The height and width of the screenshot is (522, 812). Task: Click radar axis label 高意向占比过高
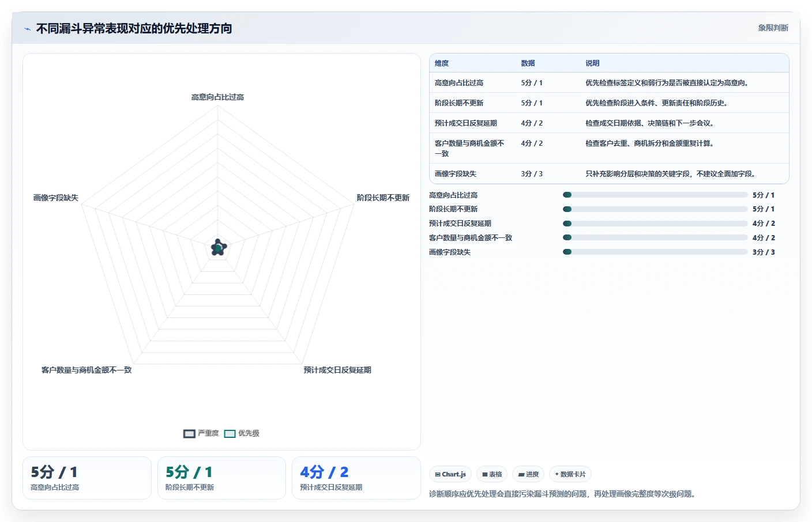click(x=217, y=97)
